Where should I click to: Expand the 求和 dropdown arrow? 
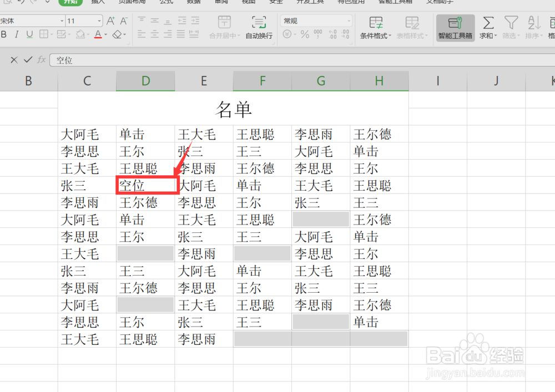tap(496, 35)
